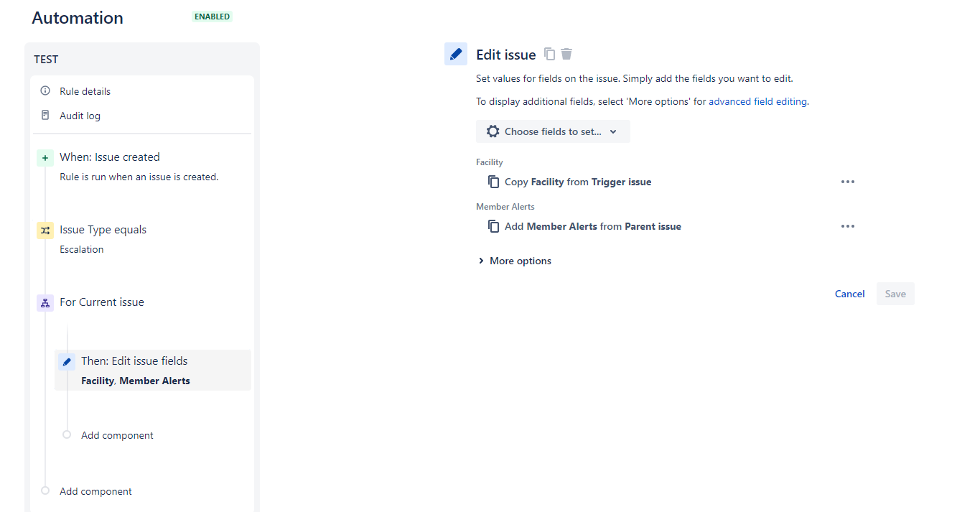Click the gear icon in Choose fields to set
This screenshot has height=512, width=980.
click(x=493, y=131)
